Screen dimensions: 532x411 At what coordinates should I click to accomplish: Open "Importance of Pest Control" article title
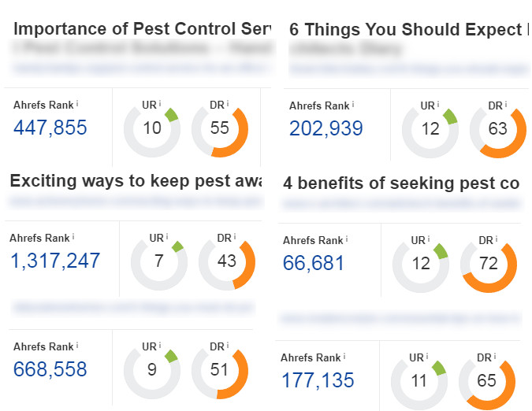click(136, 30)
